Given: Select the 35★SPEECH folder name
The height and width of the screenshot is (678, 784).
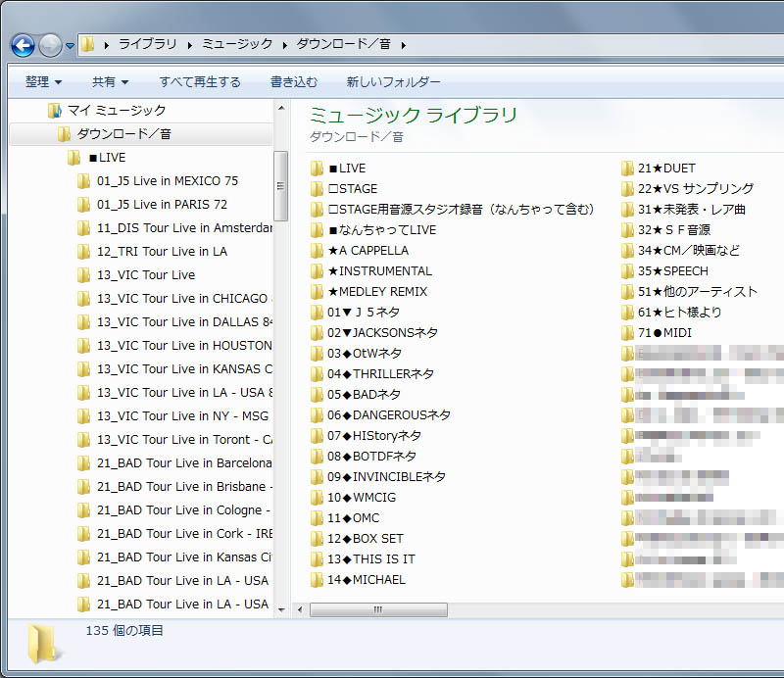Looking at the screenshot, I should click(673, 271).
